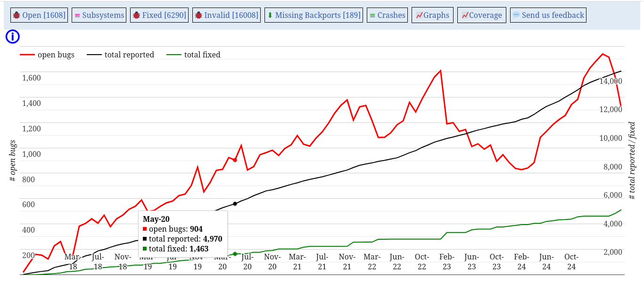
Task: Click the red May-20 data point on chart
Action: (x=235, y=160)
